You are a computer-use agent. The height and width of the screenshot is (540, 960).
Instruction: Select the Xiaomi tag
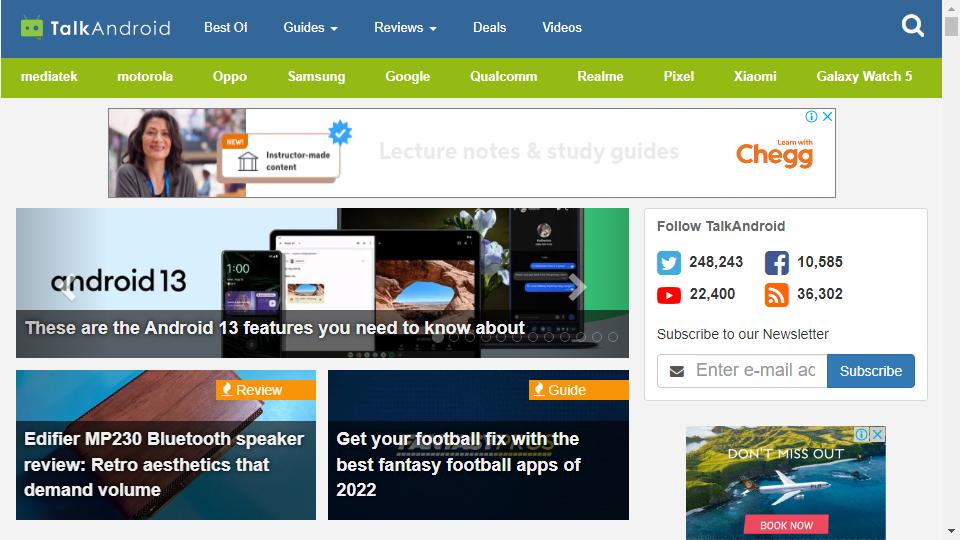tap(755, 77)
